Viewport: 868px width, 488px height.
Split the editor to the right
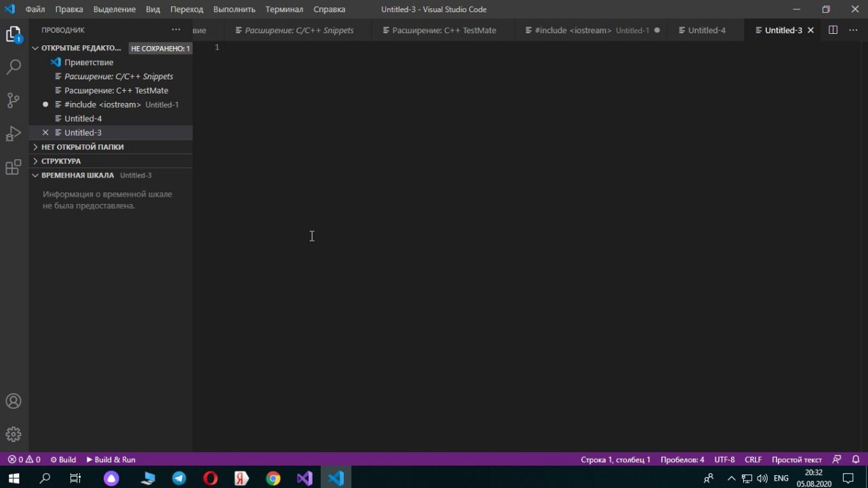pyautogui.click(x=833, y=30)
